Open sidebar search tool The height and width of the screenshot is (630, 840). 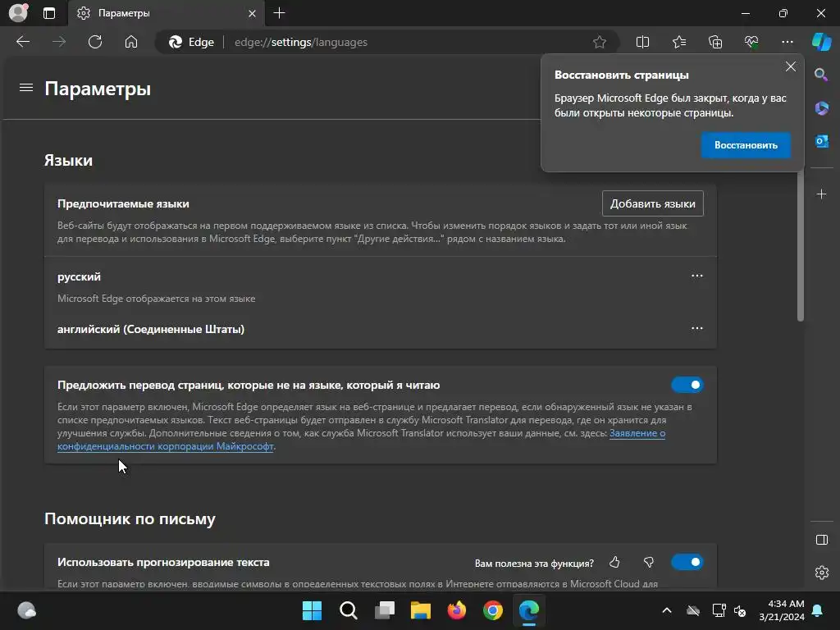click(x=821, y=75)
